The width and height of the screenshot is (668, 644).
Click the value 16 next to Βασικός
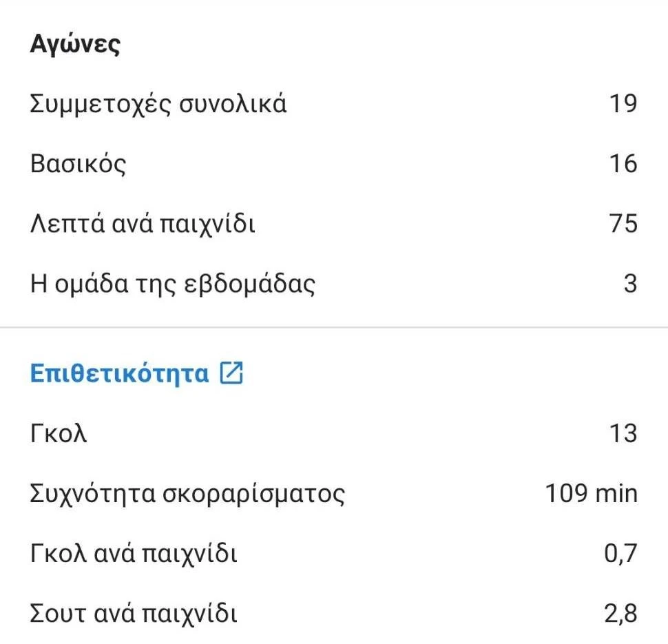tap(626, 164)
